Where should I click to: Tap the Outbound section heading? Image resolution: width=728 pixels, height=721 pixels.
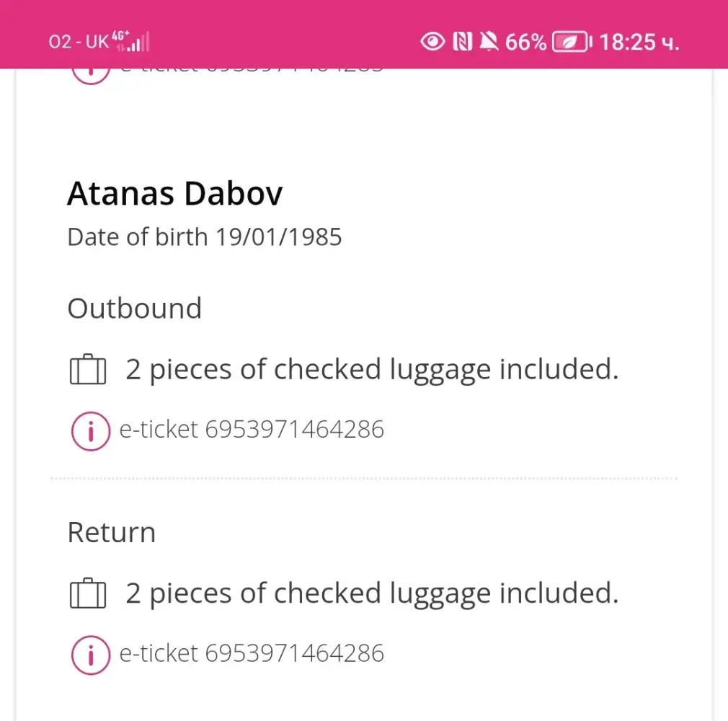[135, 309]
